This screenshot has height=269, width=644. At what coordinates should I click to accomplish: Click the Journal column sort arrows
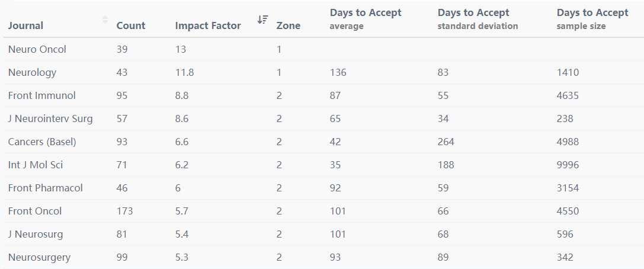pyautogui.click(x=105, y=20)
